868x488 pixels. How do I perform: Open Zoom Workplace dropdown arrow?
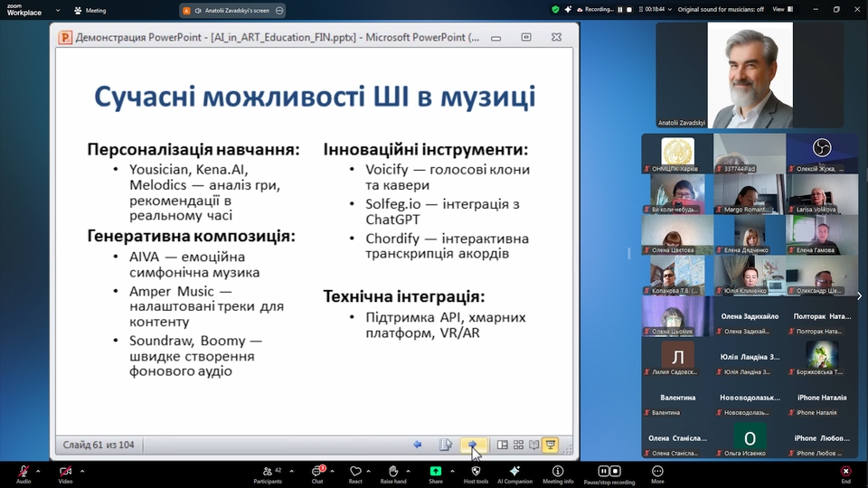click(x=58, y=10)
